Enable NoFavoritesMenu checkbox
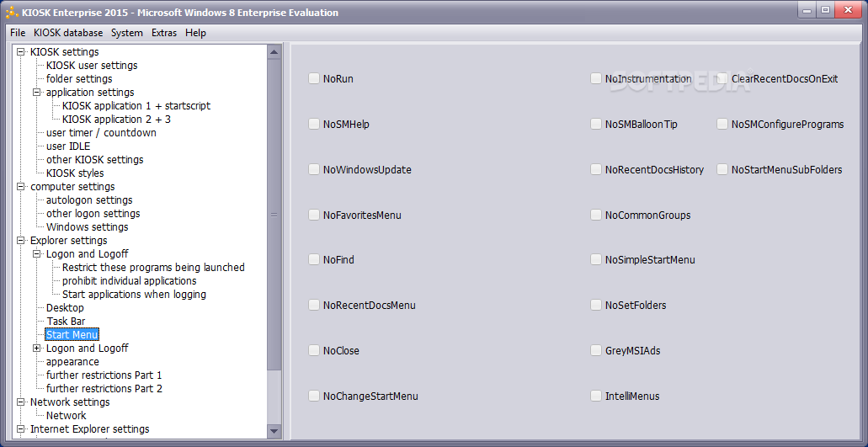This screenshot has width=868, height=447. coord(314,215)
